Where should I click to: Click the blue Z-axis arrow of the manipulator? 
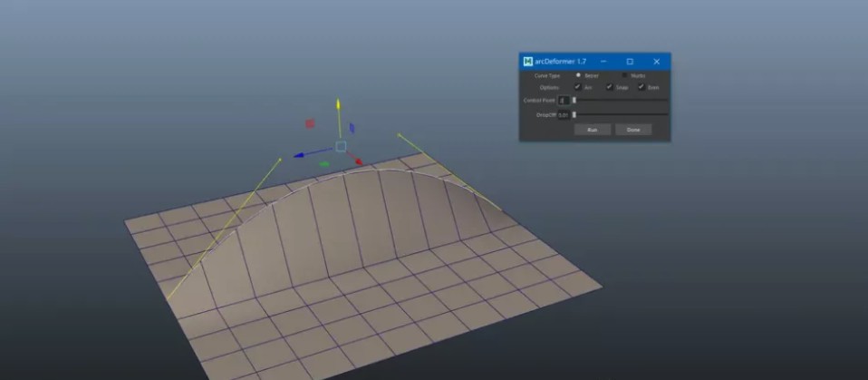[x=299, y=155]
